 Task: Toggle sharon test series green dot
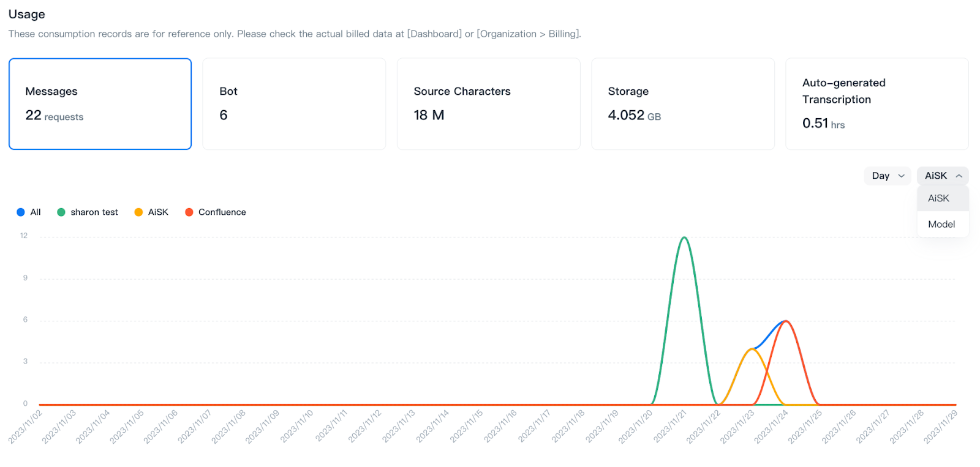[61, 212]
